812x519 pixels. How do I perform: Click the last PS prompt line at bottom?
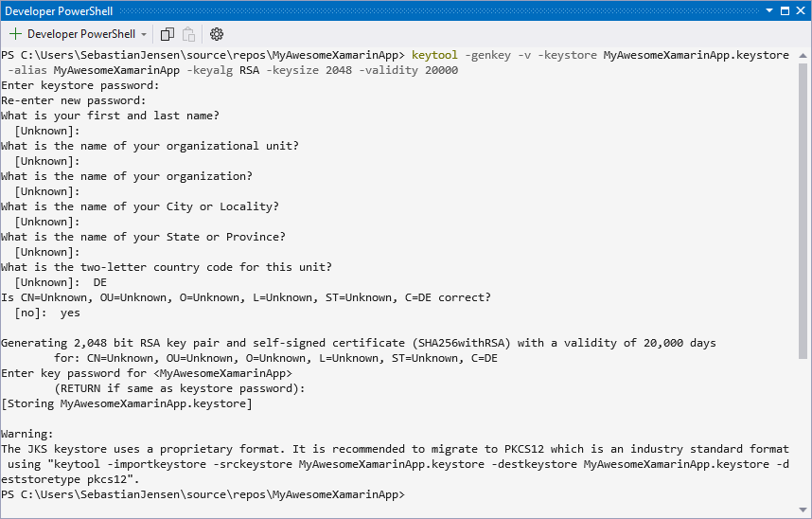point(203,494)
